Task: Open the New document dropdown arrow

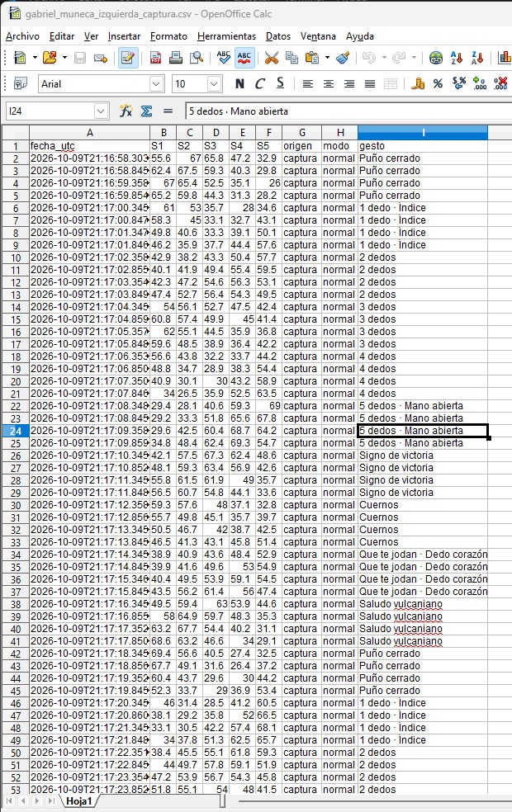Action: [x=35, y=58]
